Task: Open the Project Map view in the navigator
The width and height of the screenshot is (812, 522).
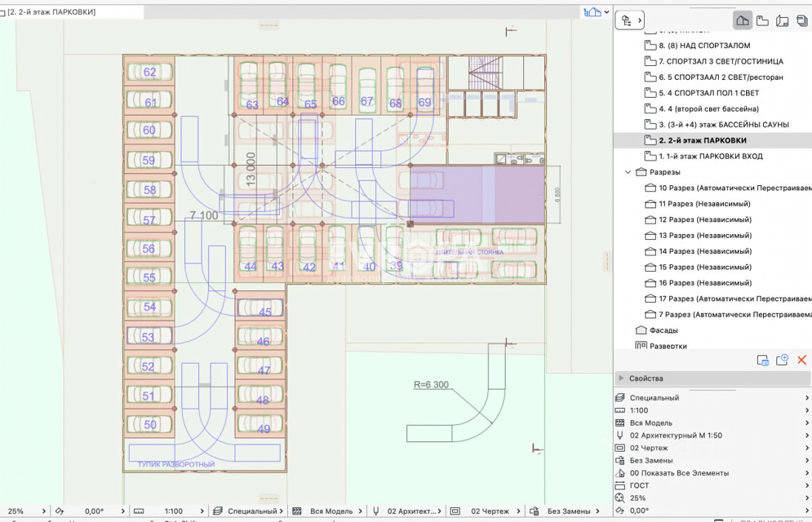Action: [742, 20]
